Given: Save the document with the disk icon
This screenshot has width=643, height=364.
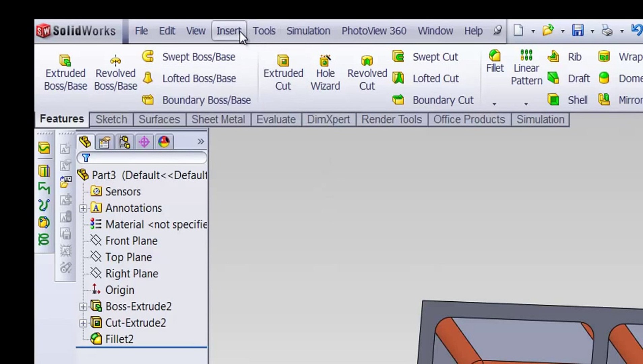Looking at the screenshot, I should [x=578, y=30].
